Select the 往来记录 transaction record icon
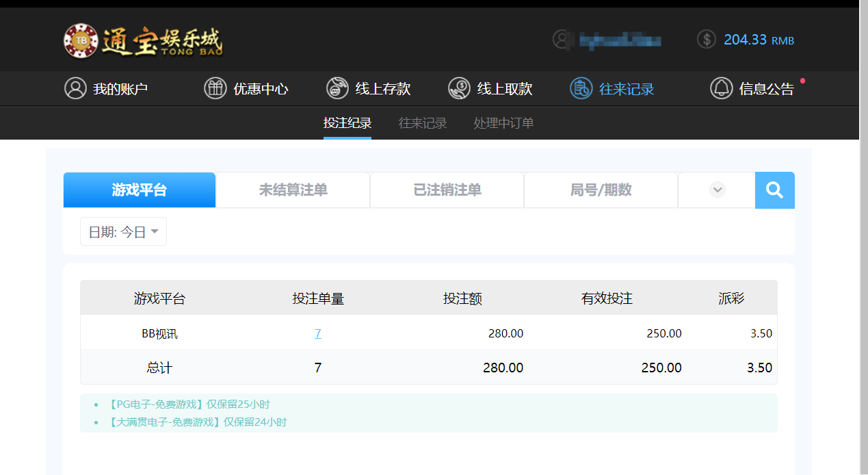Image resolution: width=868 pixels, height=475 pixels. pos(580,88)
